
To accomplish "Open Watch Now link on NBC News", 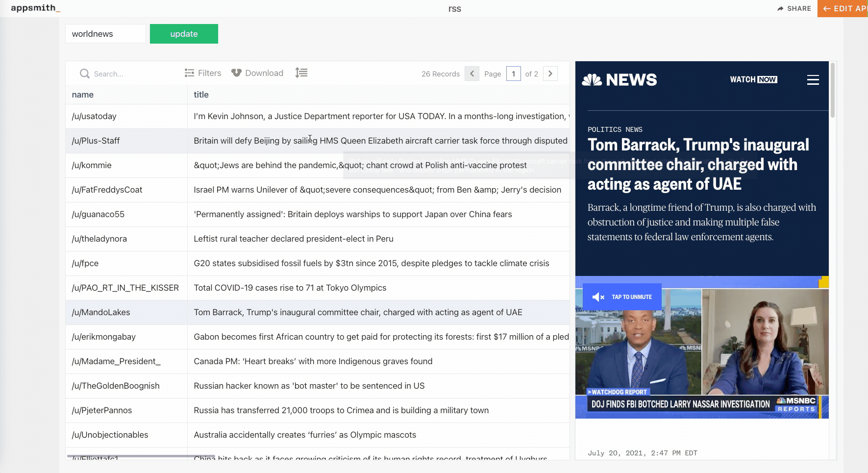I will click(753, 79).
